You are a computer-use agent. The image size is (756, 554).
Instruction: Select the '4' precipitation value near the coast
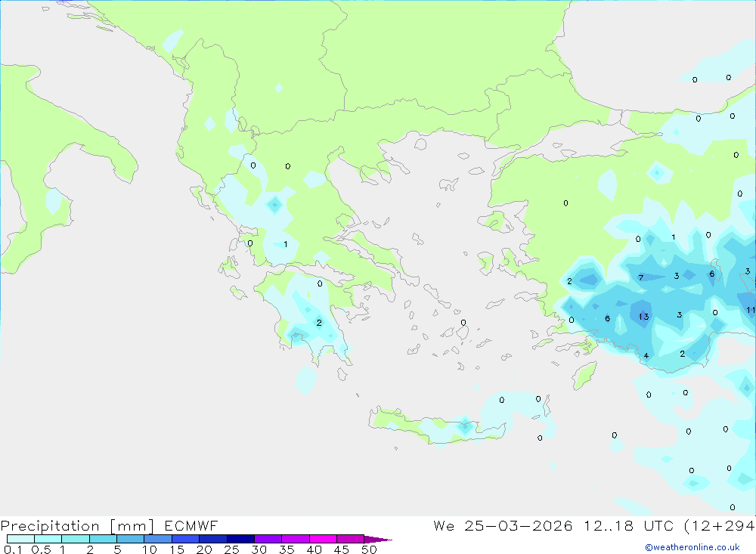(646, 356)
